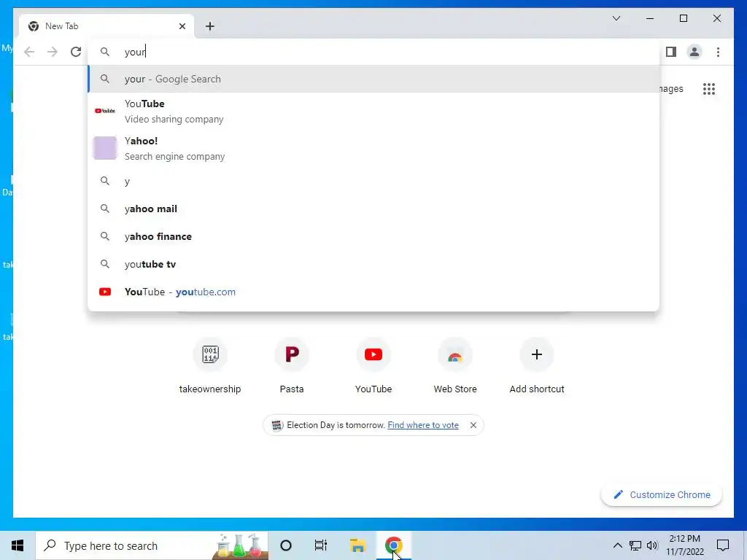Open the Action Center notifications icon
The image size is (747, 560).
tap(723, 545)
